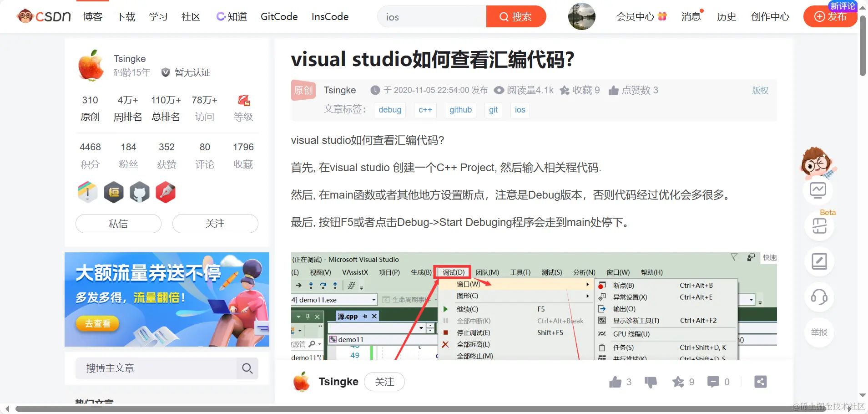Image resolution: width=868 pixels, height=414 pixels.
Task: View the first colorful achievement badge
Action: (88, 192)
